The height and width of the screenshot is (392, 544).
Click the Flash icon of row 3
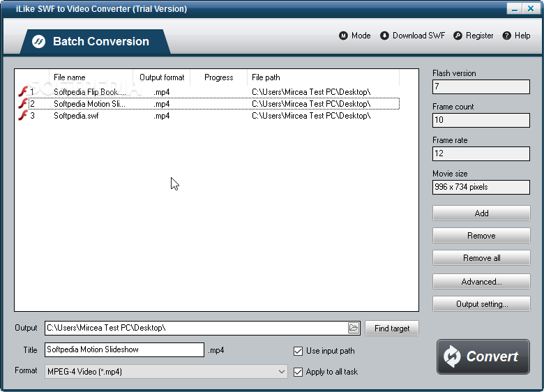(23, 115)
